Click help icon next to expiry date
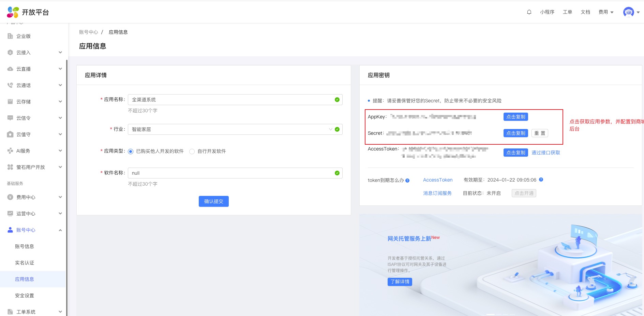644x316 pixels. point(541,179)
